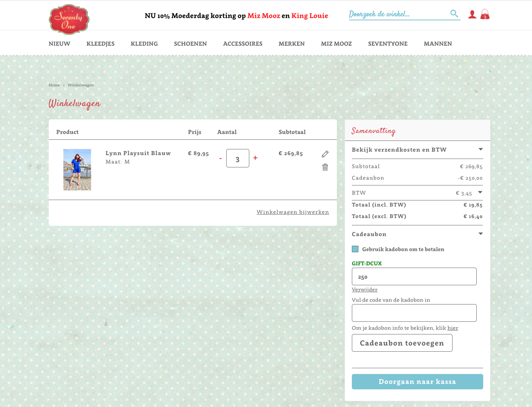Viewport: 532px width, 407px height.
Task: Increase quantity with the plus button
Action: (255, 158)
